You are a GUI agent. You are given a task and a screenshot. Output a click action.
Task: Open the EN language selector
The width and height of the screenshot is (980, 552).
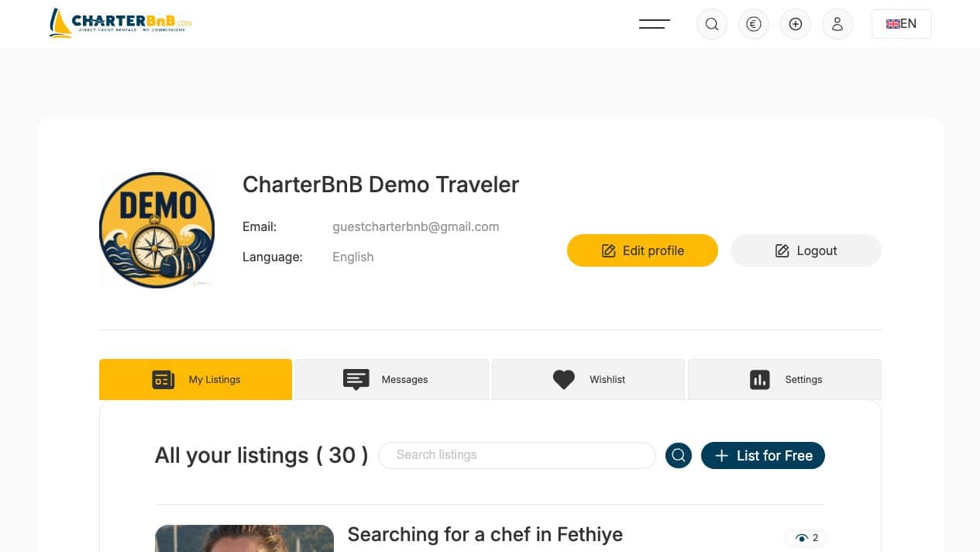[x=902, y=24]
